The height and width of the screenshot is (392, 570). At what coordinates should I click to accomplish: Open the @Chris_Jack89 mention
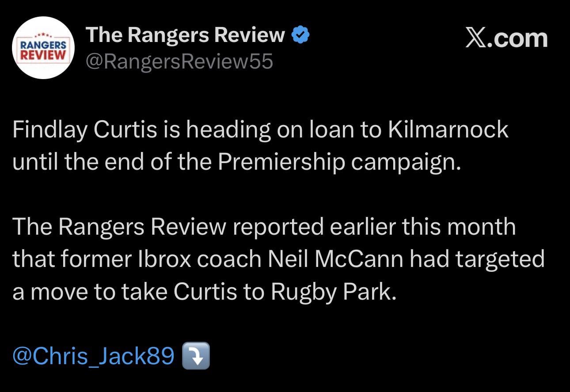click(x=93, y=357)
